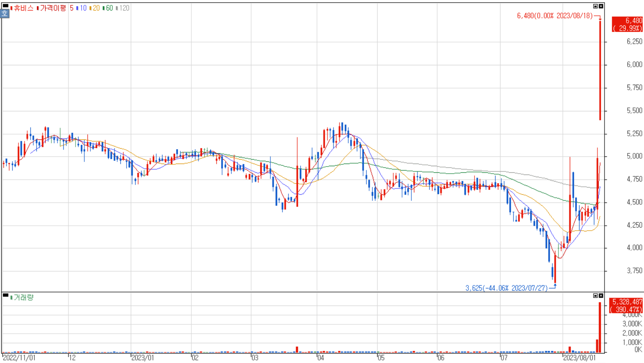644x363 pixels.
Task: Click the 6,250 price axis label
Action: (634, 42)
